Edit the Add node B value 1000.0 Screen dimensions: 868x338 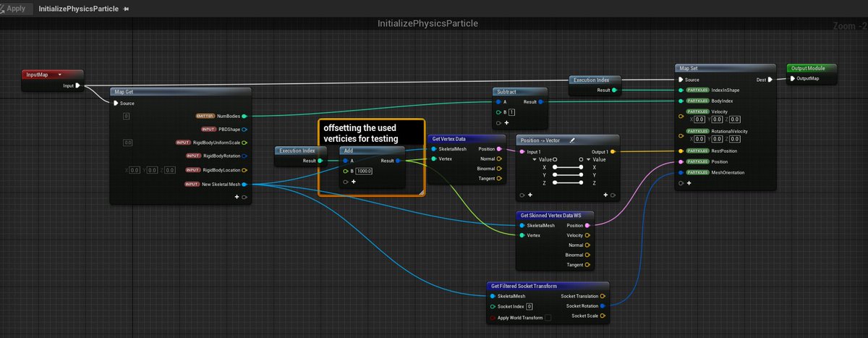point(362,171)
